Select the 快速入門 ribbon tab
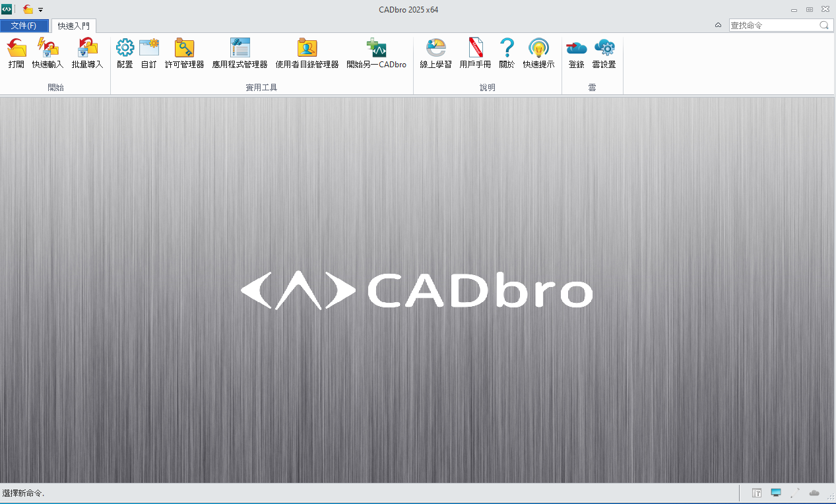 (74, 26)
